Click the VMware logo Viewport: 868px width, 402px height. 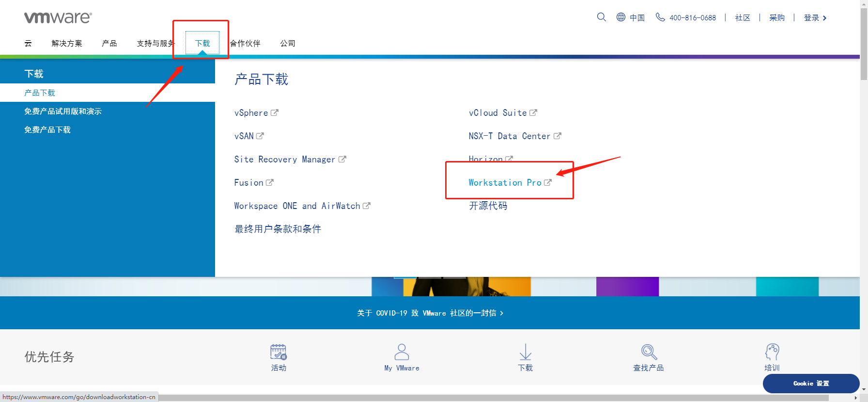pos(58,17)
